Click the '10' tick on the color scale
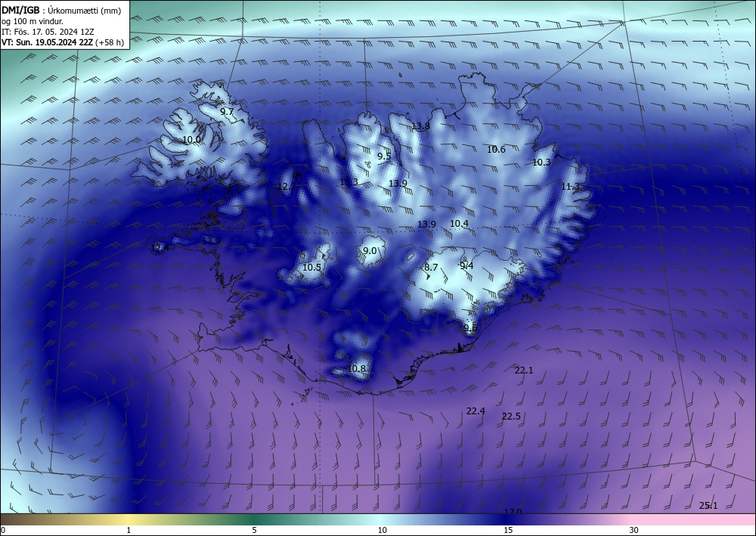The height and width of the screenshot is (536, 756). click(382, 530)
